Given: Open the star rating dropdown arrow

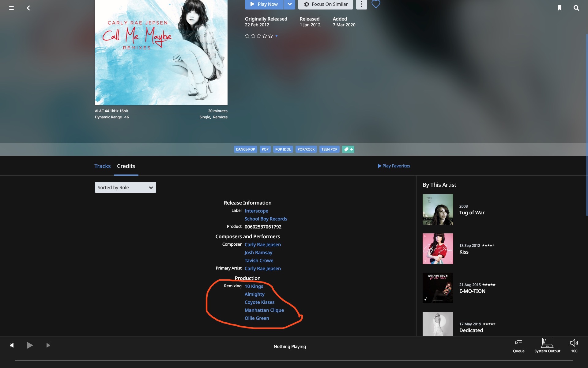Looking at the screenshot, I should coord(277,36).
